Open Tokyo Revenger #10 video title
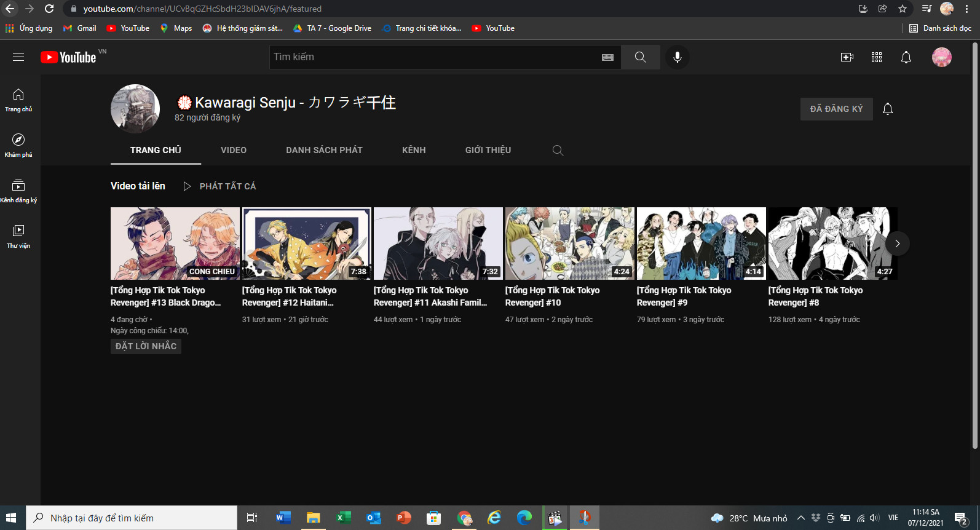The height and width of the screenshot is (530, 980). tap(552, 296)
